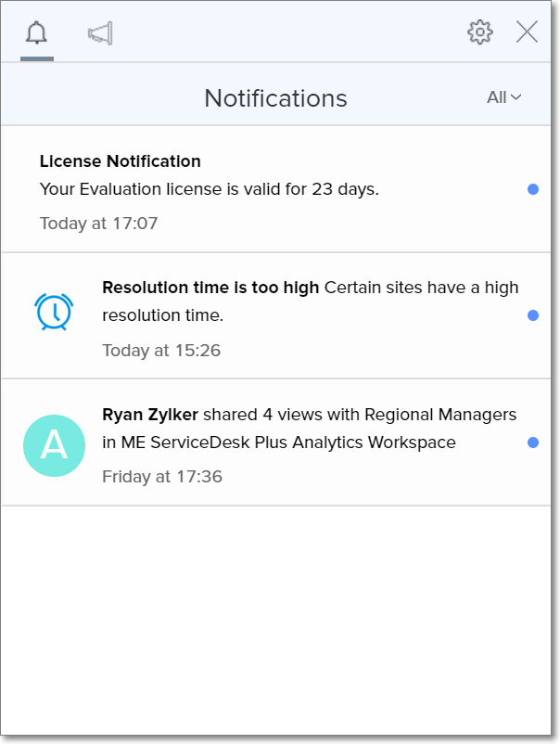
Task: Open notification settings gear icon
Action: click(x=480, y=32)
